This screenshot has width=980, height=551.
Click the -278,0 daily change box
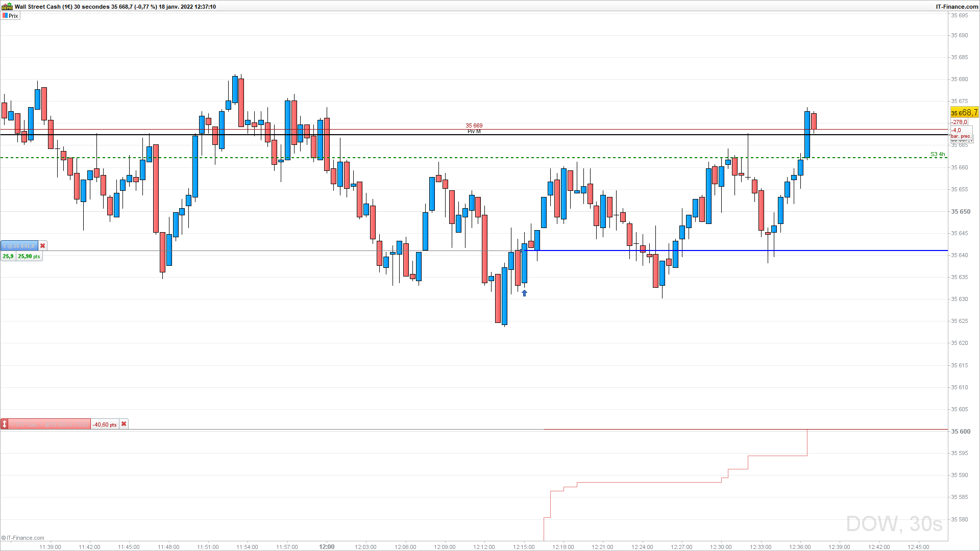point(959,122)
